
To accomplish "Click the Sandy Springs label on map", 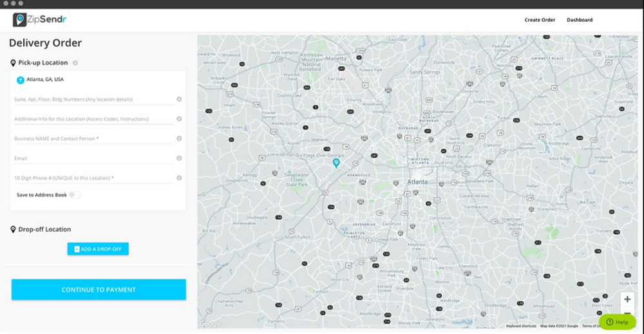I will click(x=424, y=72).
